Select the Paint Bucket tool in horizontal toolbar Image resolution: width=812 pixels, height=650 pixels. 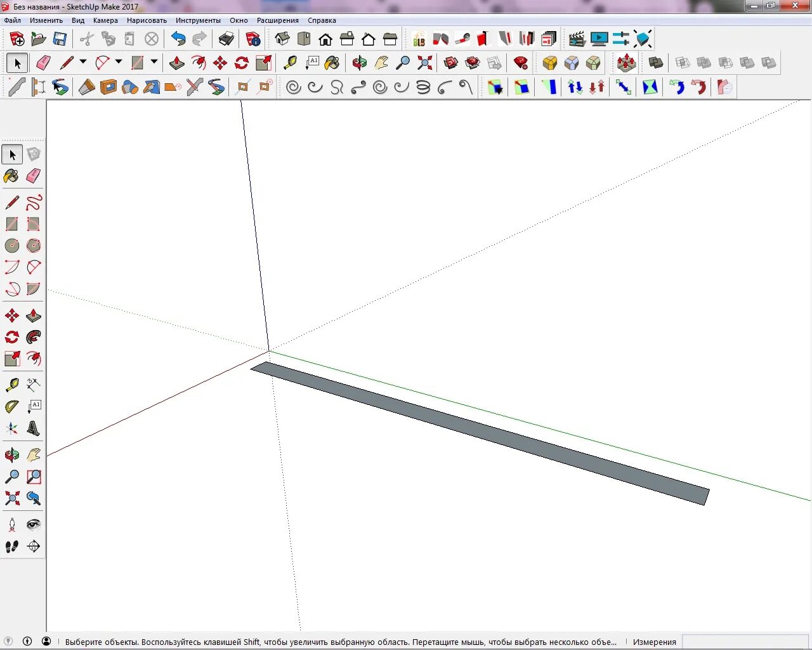tap(332, 63)
